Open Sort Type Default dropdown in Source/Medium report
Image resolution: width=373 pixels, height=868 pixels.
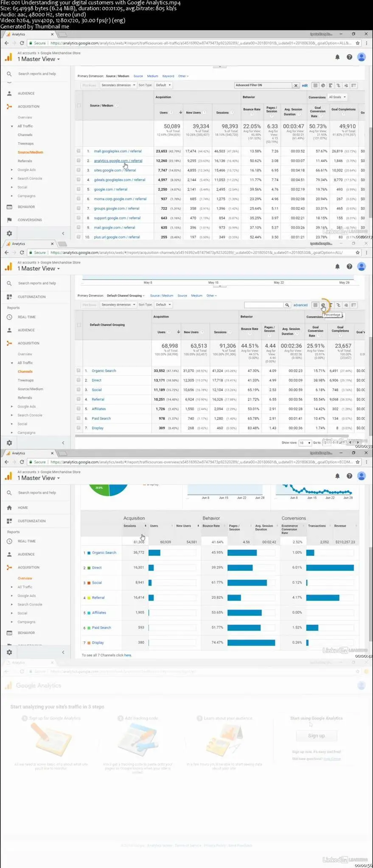point(163,85)
